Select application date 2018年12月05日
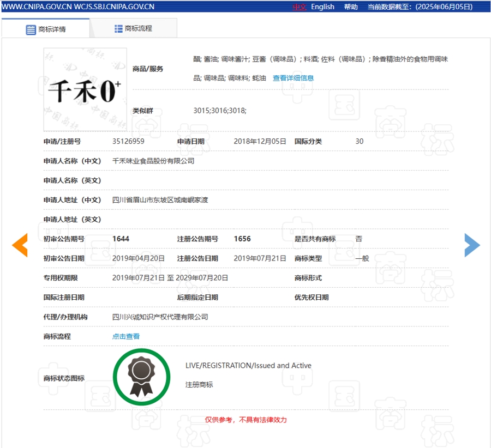 pos(260,141)
